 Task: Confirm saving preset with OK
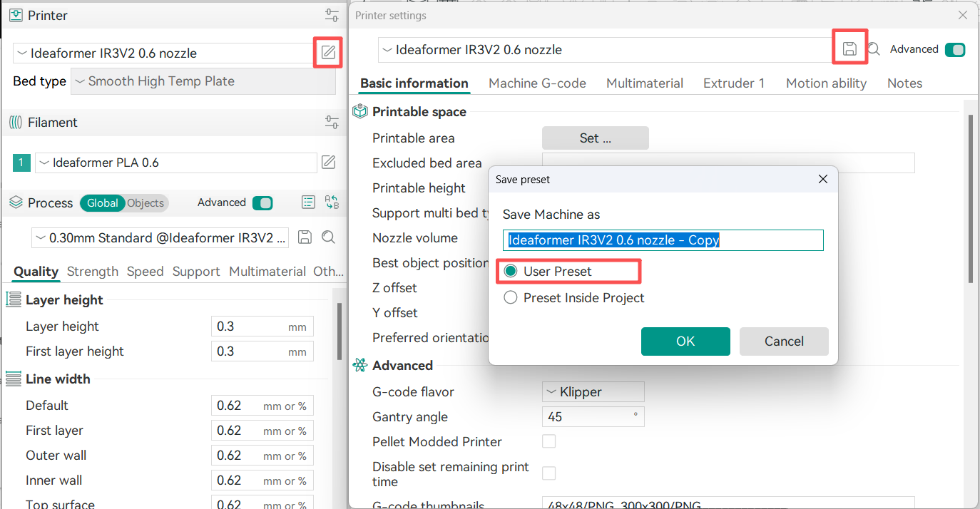click(685, 341)
